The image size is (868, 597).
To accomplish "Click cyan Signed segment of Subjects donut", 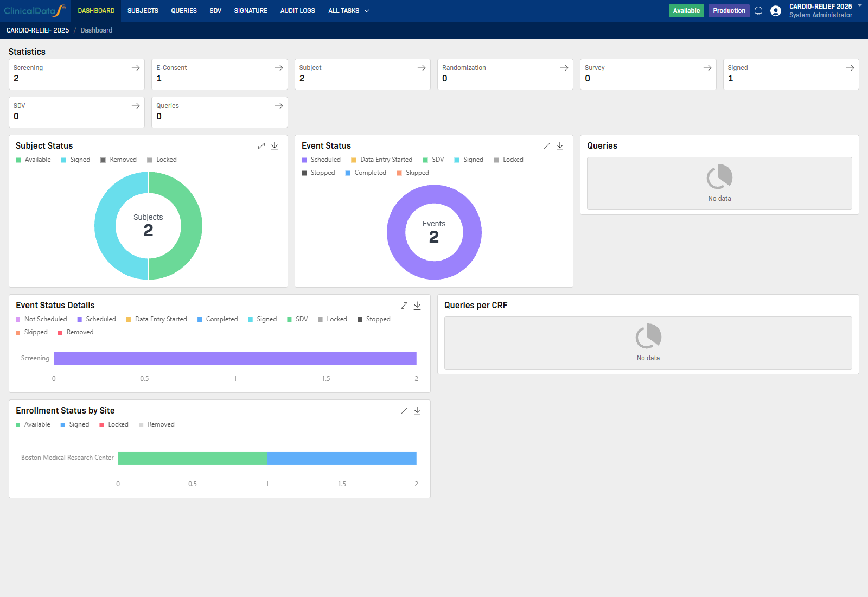I will pos(105,226).
